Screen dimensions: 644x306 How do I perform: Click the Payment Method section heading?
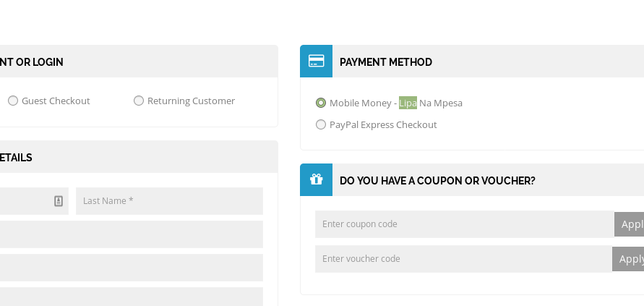[x=386, y=62]
